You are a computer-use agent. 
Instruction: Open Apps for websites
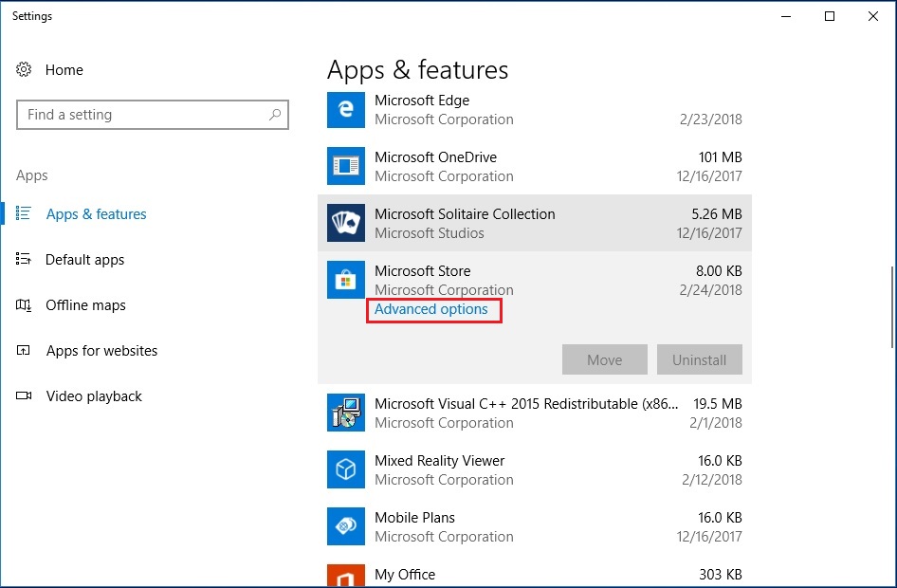(x=101, y=351)
